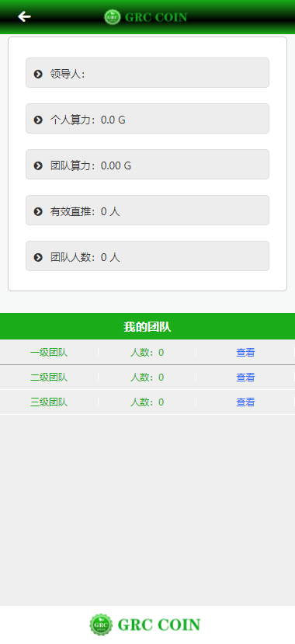Click the 我的团队 section header
This screenshot has width=295, height=644.
tap(147, 327)
